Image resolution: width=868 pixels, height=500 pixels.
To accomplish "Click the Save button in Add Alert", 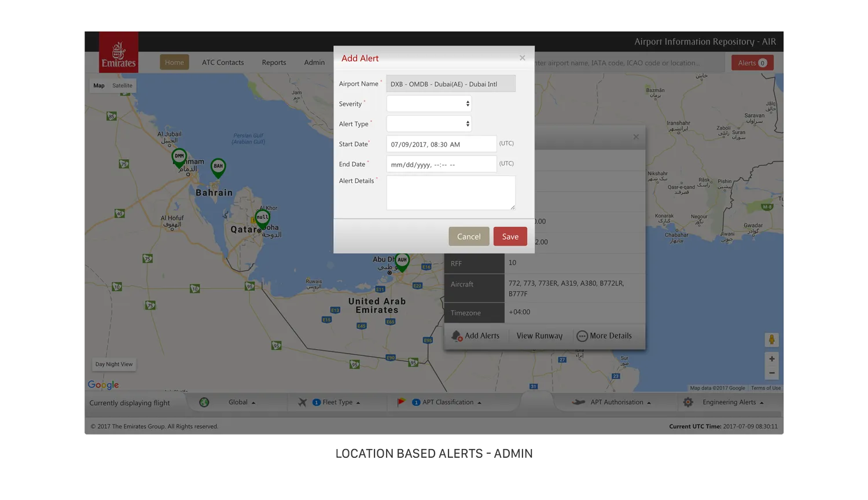I will pyautogui.click(x=510, y=237).
